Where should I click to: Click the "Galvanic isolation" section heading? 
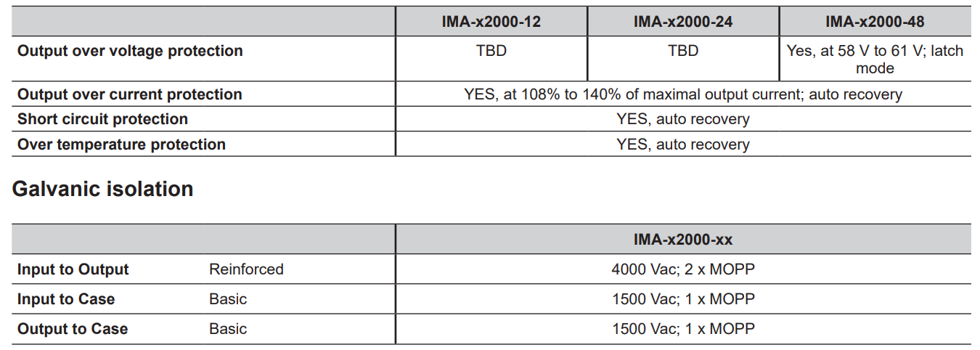[x=103, y=189]
